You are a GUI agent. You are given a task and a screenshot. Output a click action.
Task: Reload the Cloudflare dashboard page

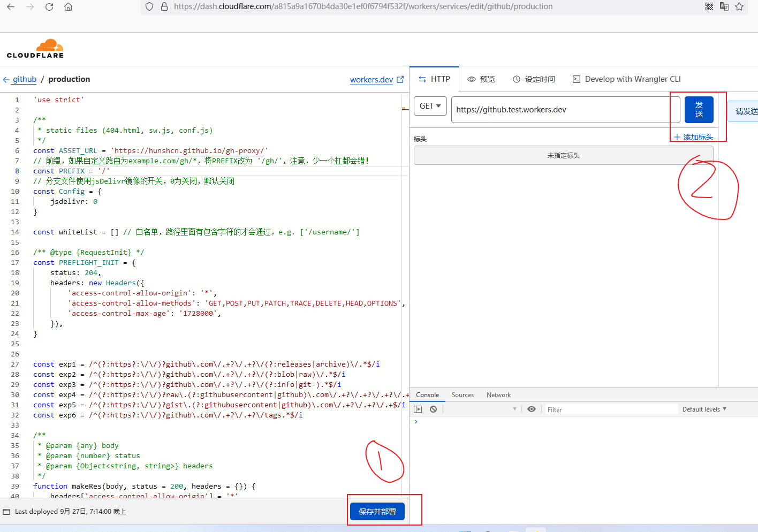click(x=49, y=7)
